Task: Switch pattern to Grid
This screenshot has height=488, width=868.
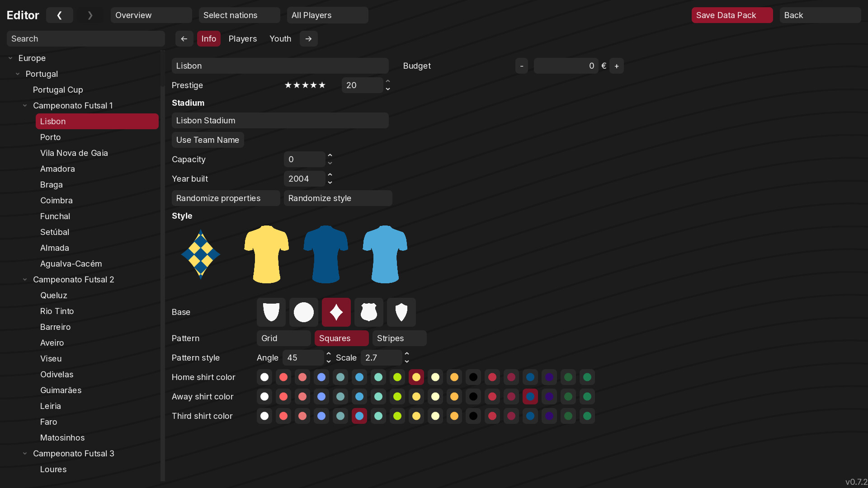Action: pos(284,338)
